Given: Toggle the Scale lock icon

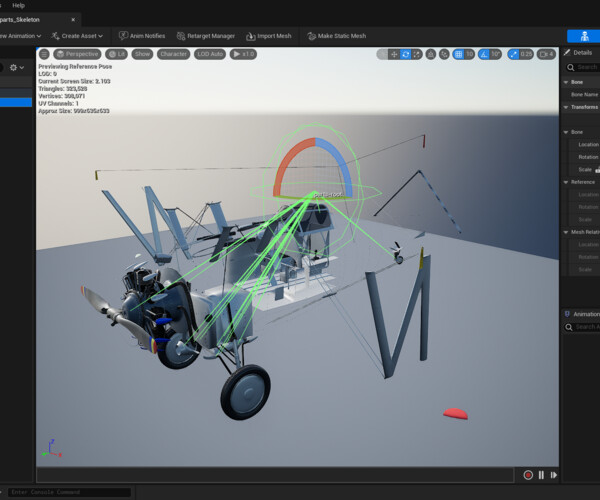Looking at the screenshot, I should (597, 169).
